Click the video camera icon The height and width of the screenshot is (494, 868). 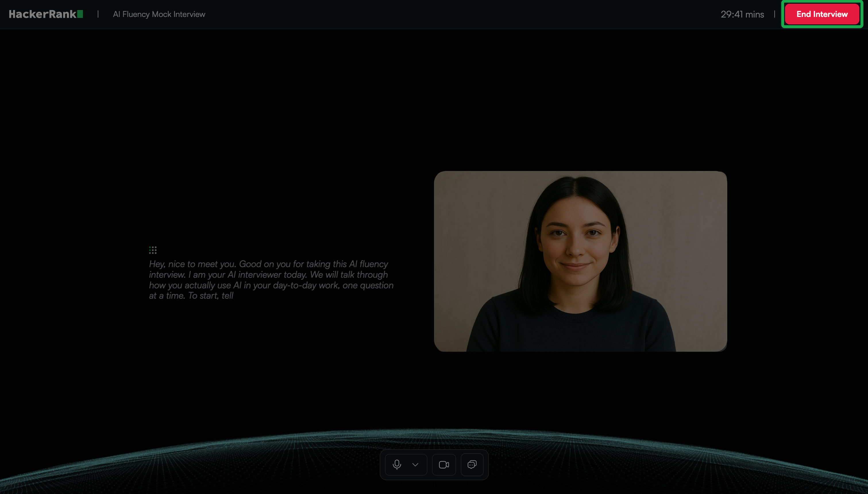[x=444, y=464]
